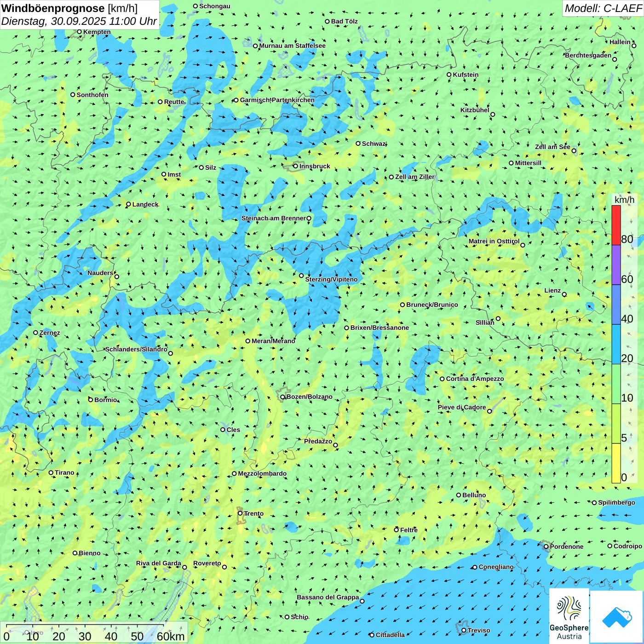
Task: Click the Hallein location circle
Action: tap(634, 46)
